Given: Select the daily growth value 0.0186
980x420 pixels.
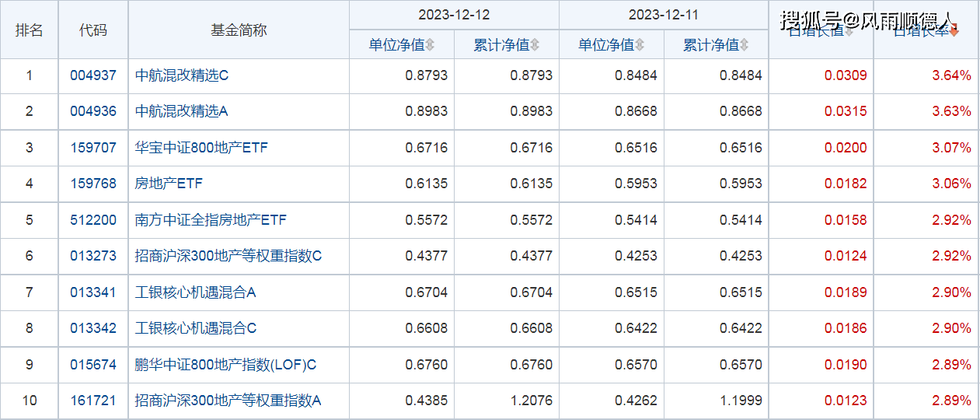Looking at the screenshot, I should click(846, 328).
